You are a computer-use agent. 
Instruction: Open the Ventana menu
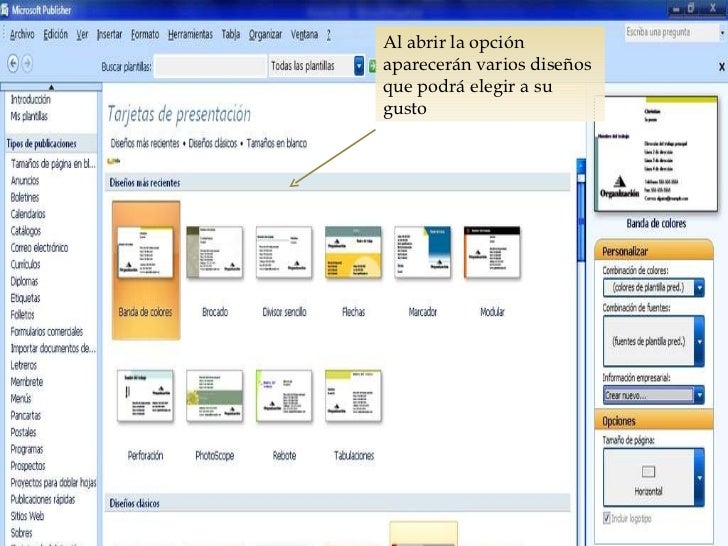[305, 34]
